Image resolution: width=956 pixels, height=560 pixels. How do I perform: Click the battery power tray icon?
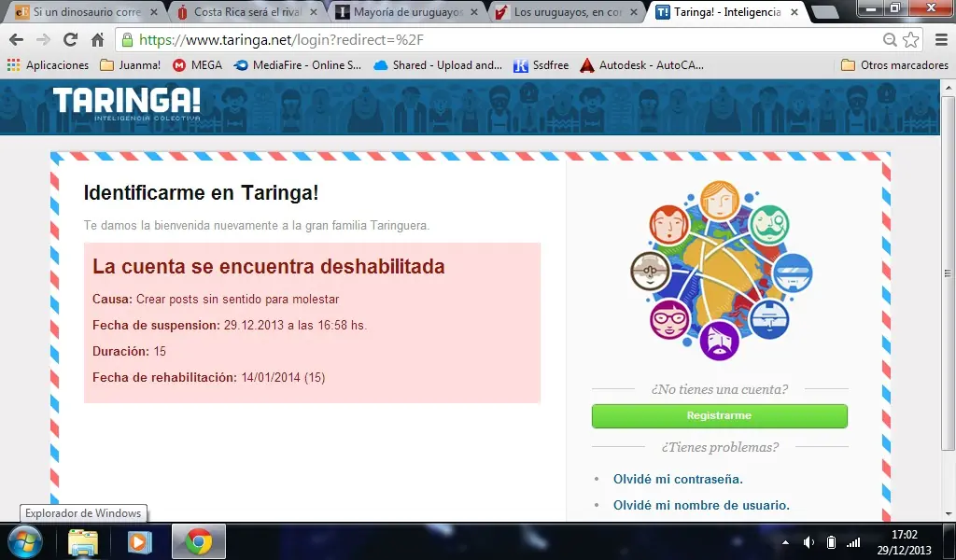pos(830,542)
